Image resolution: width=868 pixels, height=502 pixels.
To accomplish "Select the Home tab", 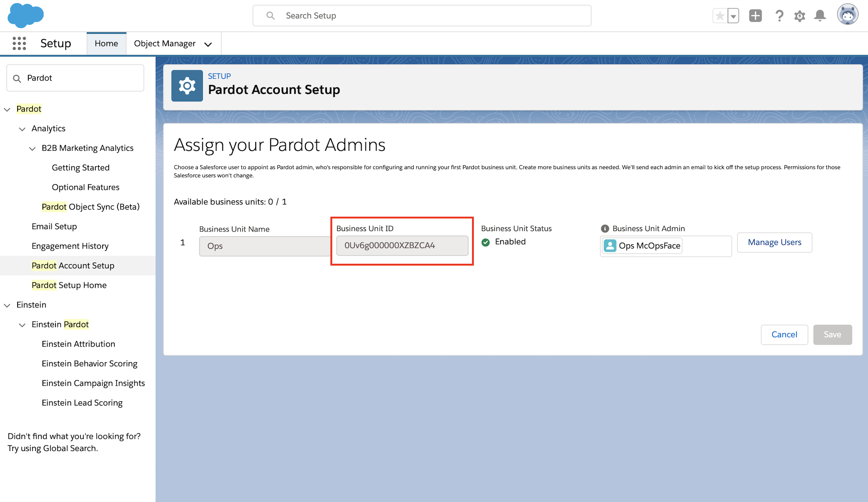I will click(106, 44).
